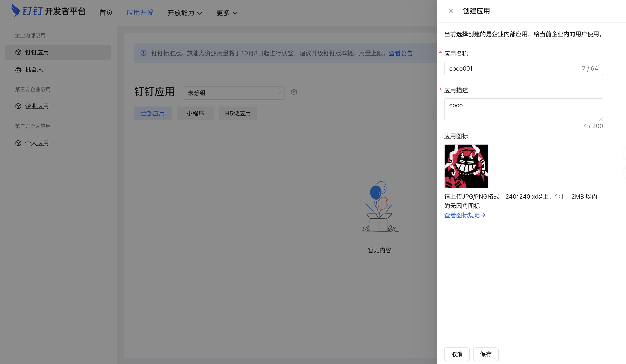Go to the 首页 tab

(x=106, y=12)
